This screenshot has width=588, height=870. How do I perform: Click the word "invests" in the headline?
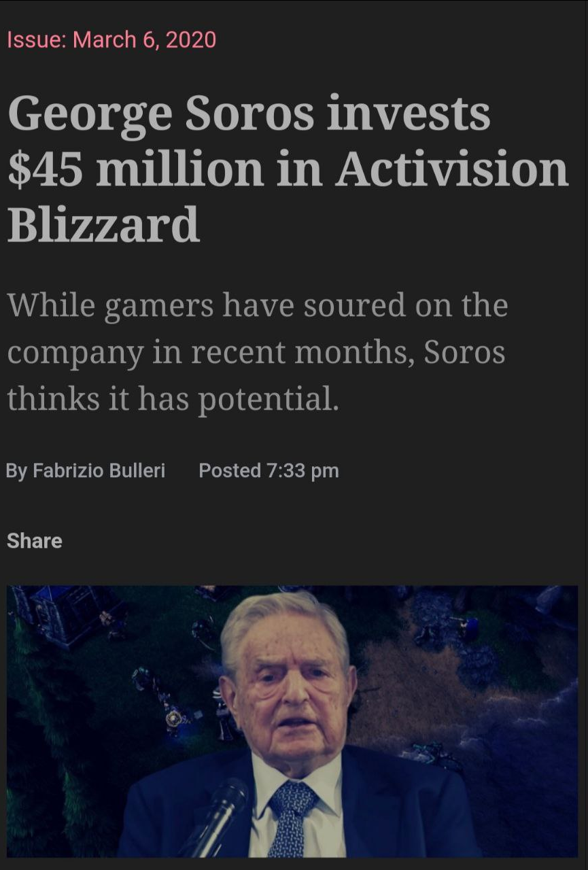pos(407,114)
